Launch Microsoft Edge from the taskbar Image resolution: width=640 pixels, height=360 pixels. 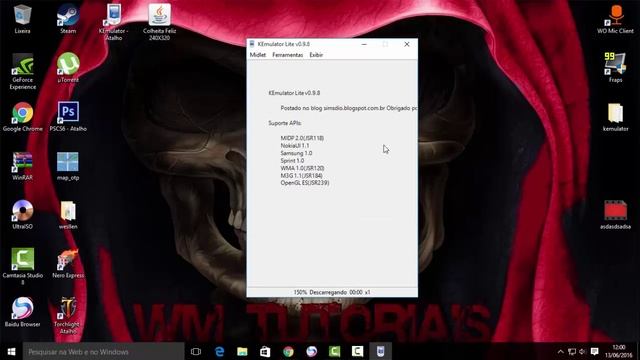(219, 351)
